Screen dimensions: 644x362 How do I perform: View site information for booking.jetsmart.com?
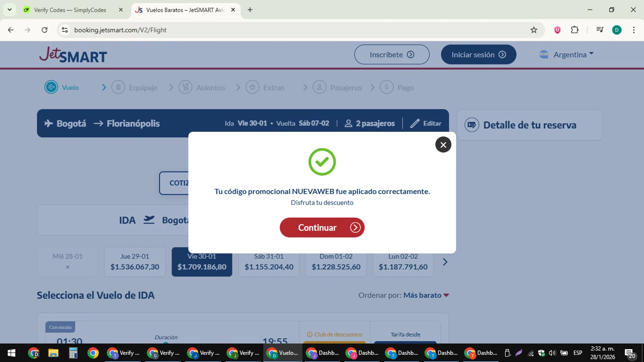[65, 30]
